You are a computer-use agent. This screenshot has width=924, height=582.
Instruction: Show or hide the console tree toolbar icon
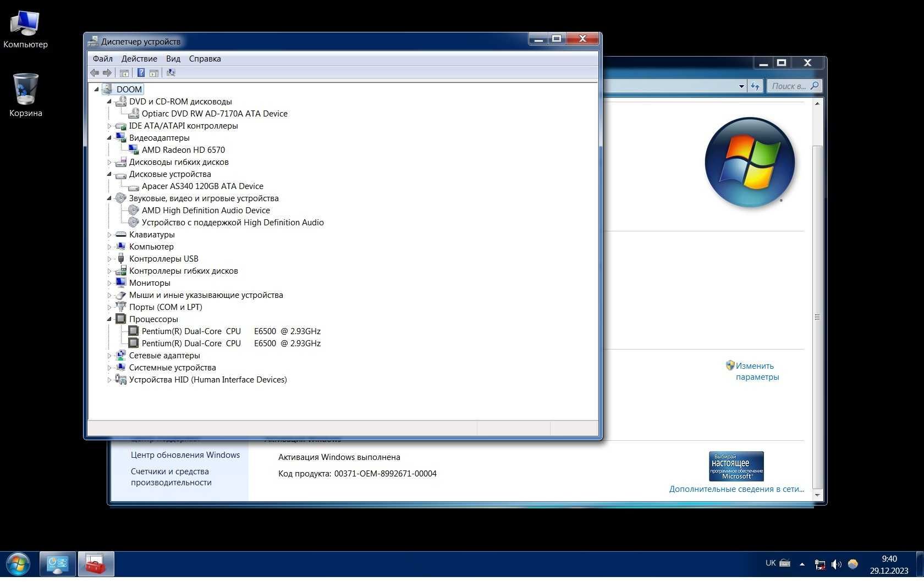coord(124,73)
